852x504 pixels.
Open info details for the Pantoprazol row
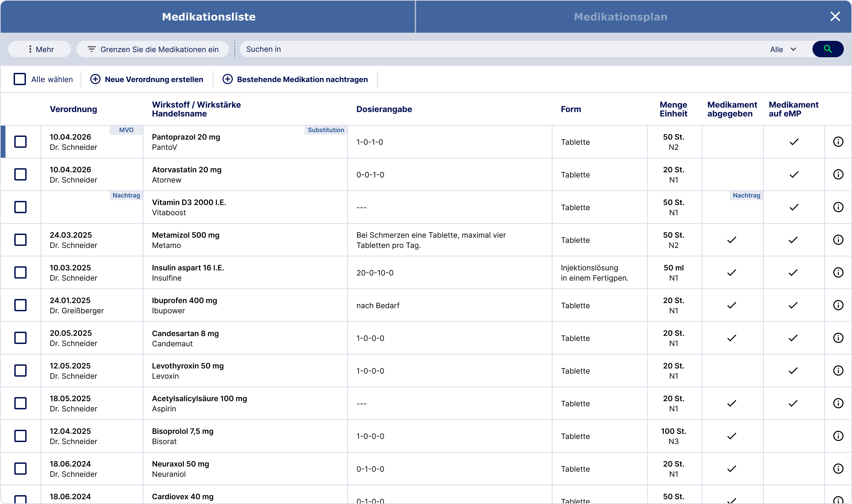pos(838,142)
